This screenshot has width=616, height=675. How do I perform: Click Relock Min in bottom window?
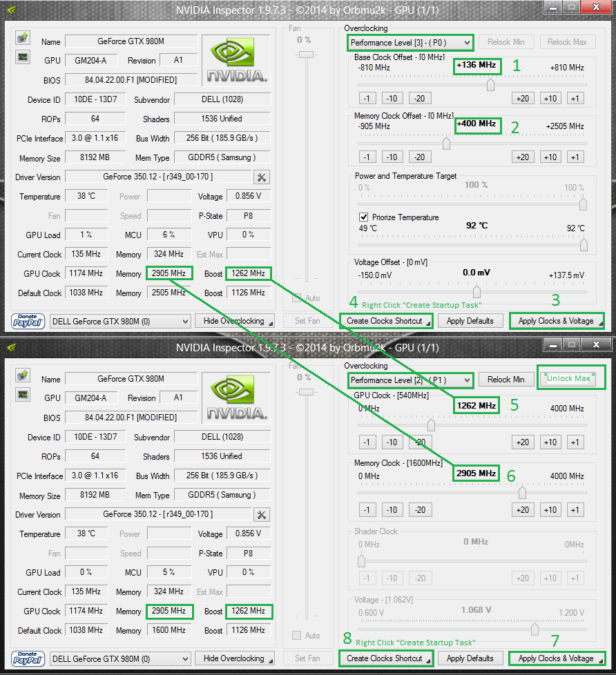point(506,380)
